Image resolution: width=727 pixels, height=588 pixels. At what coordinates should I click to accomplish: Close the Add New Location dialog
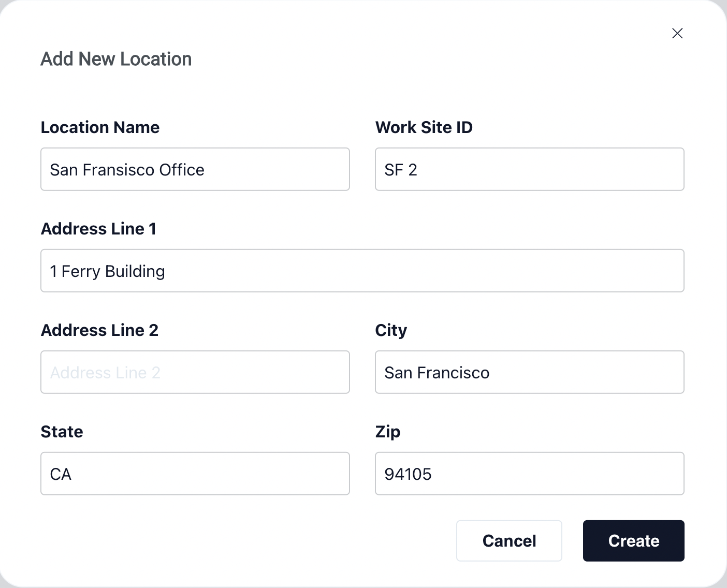point(677,33)
